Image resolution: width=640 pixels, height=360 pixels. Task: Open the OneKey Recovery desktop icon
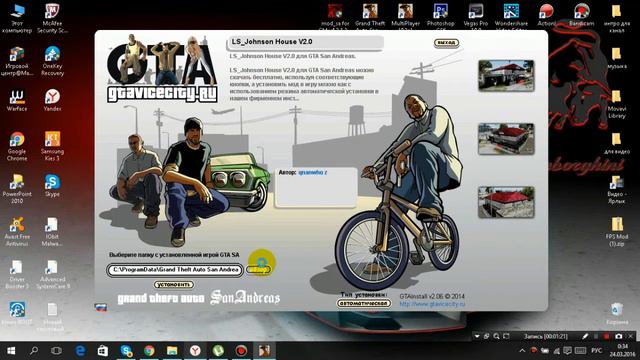(52, 61)
